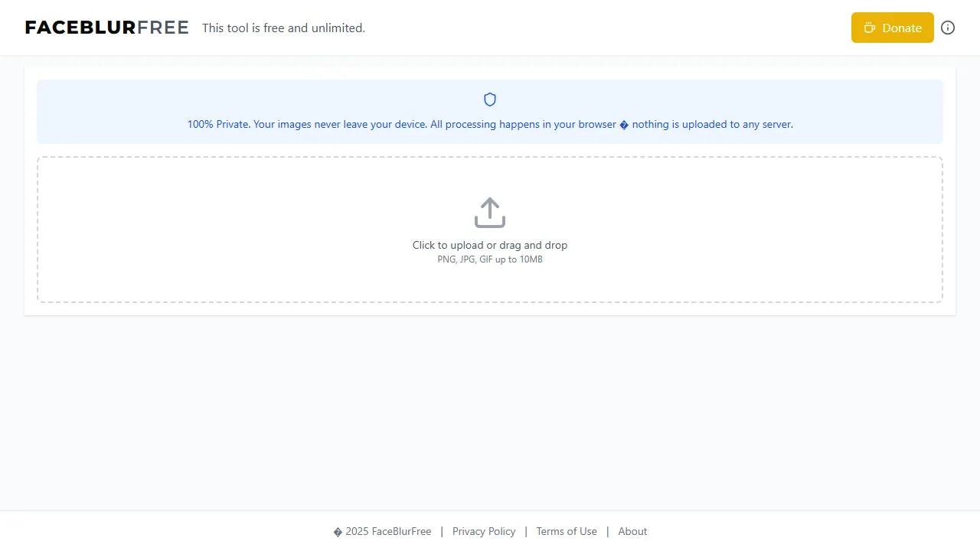Viewport: 980px width, 551px height.
Task: Click the 'PNG, JPG, GIF up to 10MB' text
Action: click(489, 259)
